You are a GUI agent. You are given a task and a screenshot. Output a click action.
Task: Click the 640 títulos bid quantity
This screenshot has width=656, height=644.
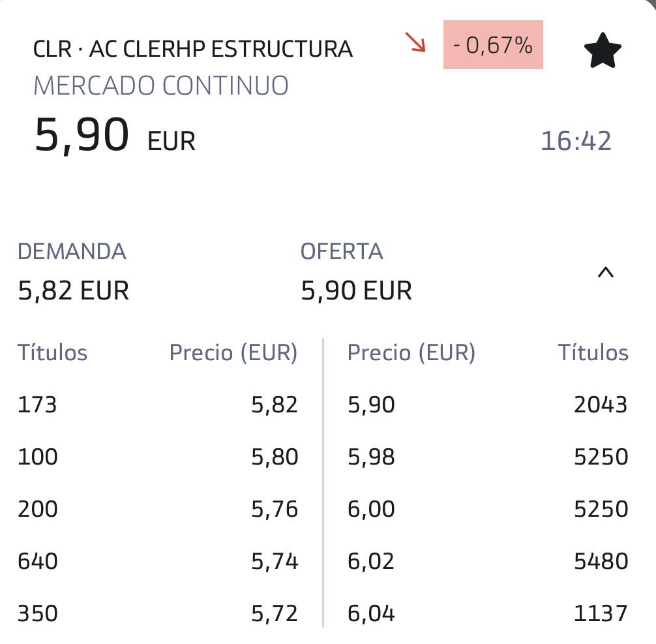[x=38, y=561]
